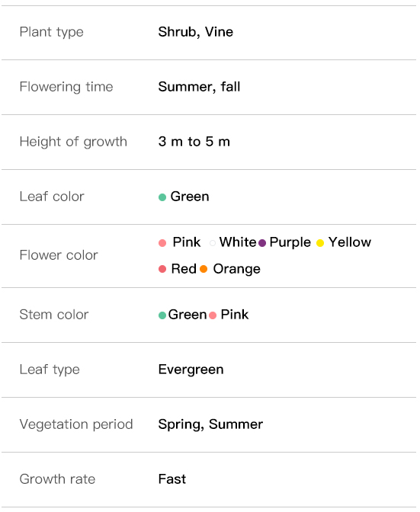This screenshot has width=420, height=512.
Task: Click the pink Flower color dot
Action: [162, 243]
